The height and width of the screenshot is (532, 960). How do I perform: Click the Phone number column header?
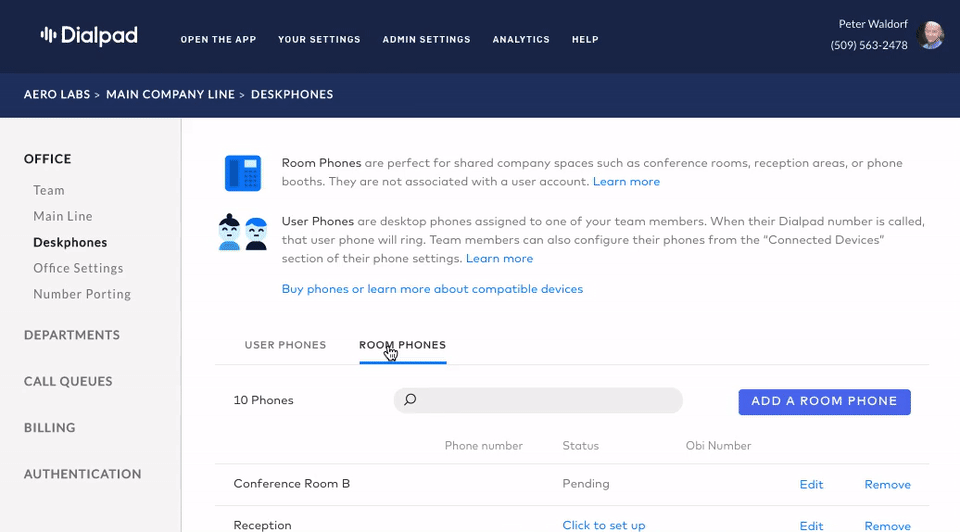tap(484, 446)
